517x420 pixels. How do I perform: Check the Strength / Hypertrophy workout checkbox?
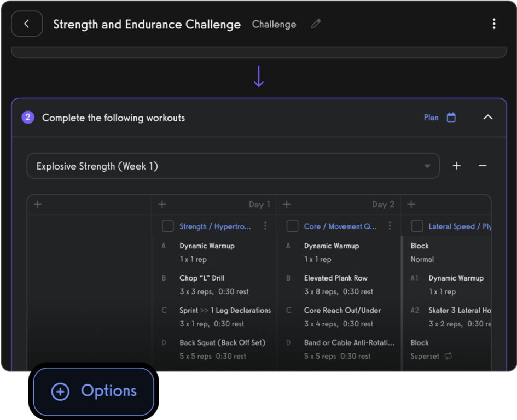point(168,225)
